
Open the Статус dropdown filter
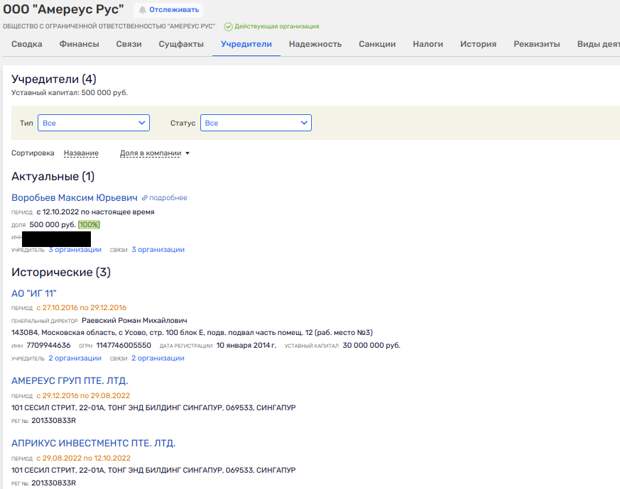[x=256, y=123]
